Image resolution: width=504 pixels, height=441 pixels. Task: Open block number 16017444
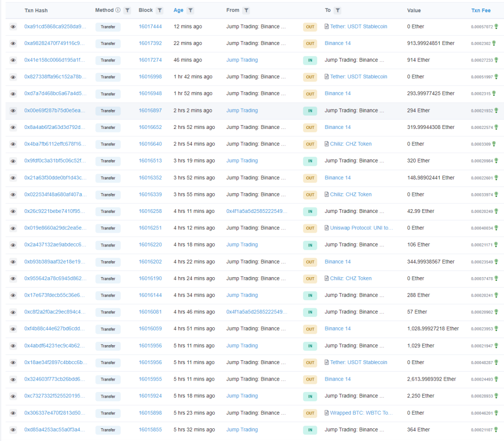(x=150, y=26)
